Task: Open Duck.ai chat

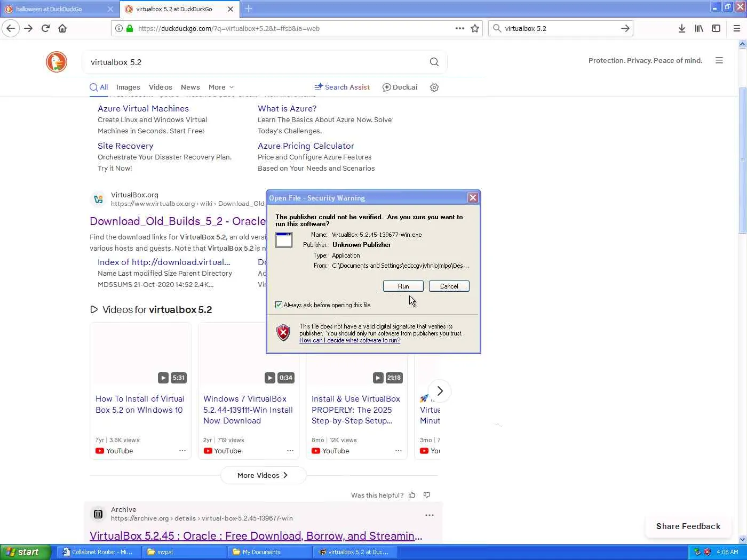Action: click(400, 87)
